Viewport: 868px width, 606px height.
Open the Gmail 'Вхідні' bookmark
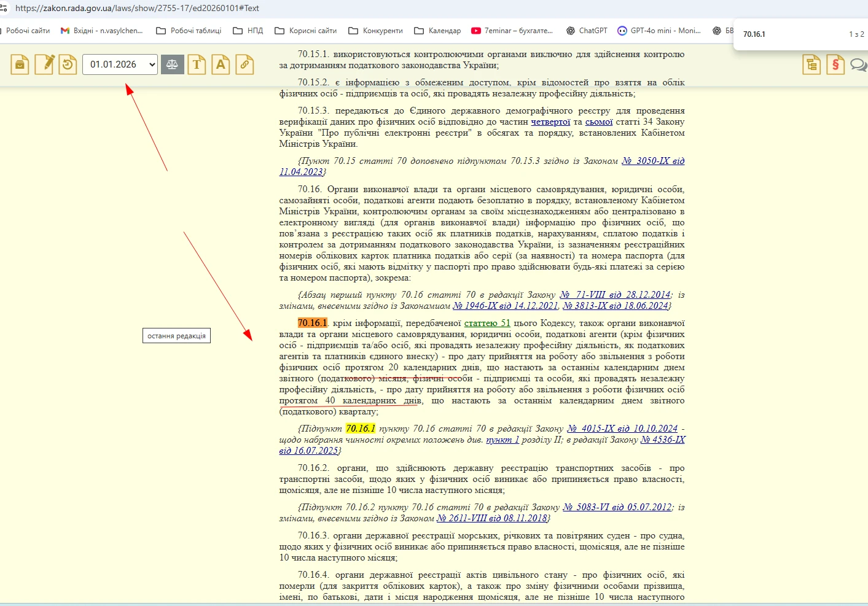pyautogui.click(x=101, y=31)
